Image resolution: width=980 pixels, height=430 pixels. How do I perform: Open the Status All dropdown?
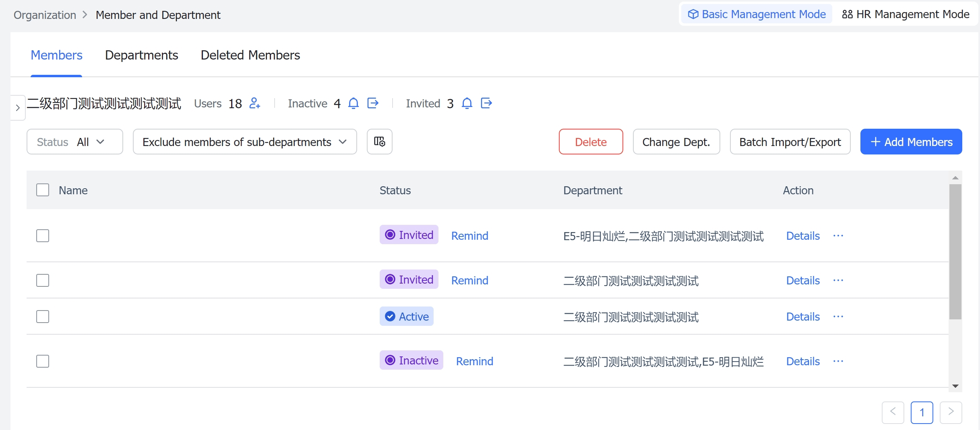click(x=75, y=142)
